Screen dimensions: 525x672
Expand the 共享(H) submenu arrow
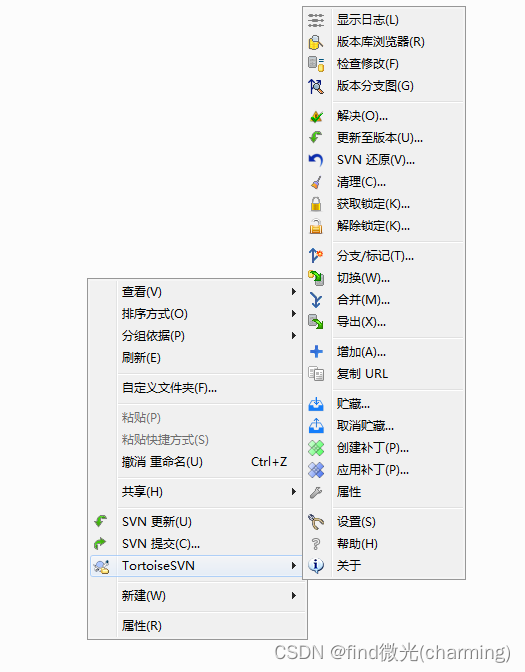tap(294, 492)
